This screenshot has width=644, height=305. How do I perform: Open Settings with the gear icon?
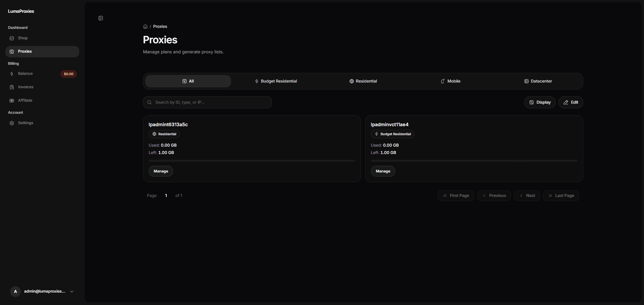12,123
